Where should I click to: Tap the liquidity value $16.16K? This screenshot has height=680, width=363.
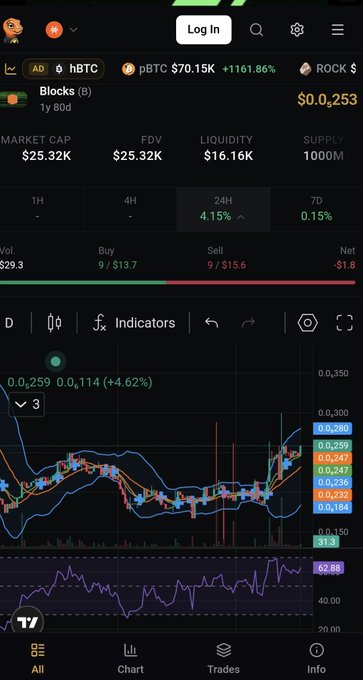228,156
